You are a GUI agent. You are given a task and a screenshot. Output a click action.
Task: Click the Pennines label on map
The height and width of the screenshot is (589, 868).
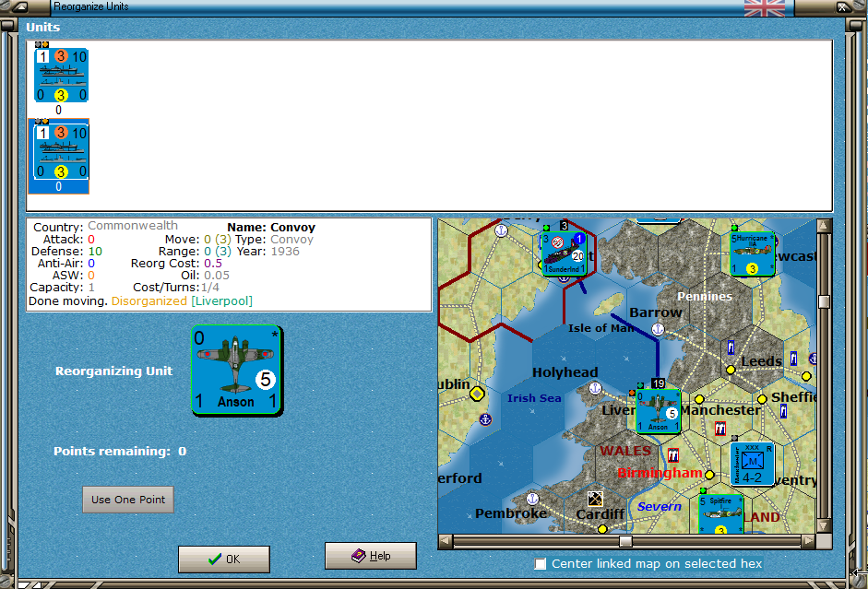click(x=705, y=297)
